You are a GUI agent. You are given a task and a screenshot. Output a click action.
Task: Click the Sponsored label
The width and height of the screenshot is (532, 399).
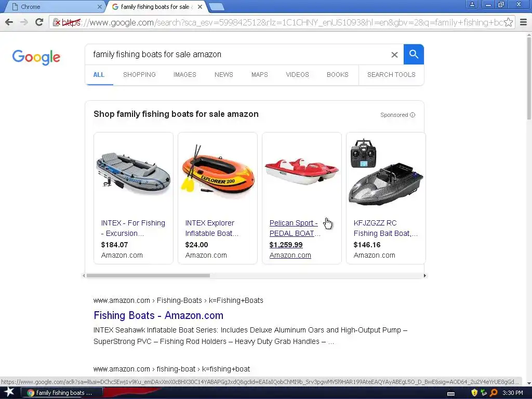pos(394,115)
